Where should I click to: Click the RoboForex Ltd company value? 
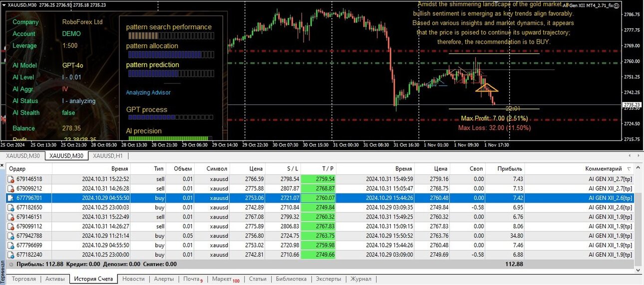[82, 22]
